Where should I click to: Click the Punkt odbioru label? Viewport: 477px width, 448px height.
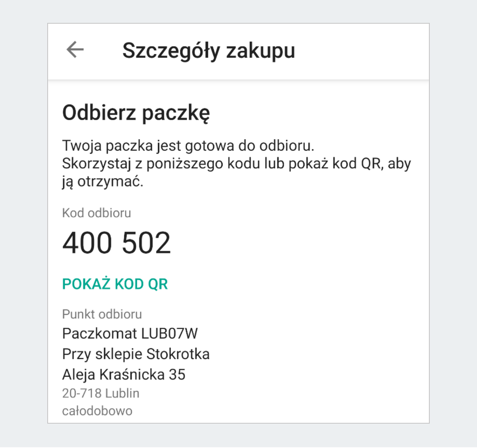(x=102, y=314)
